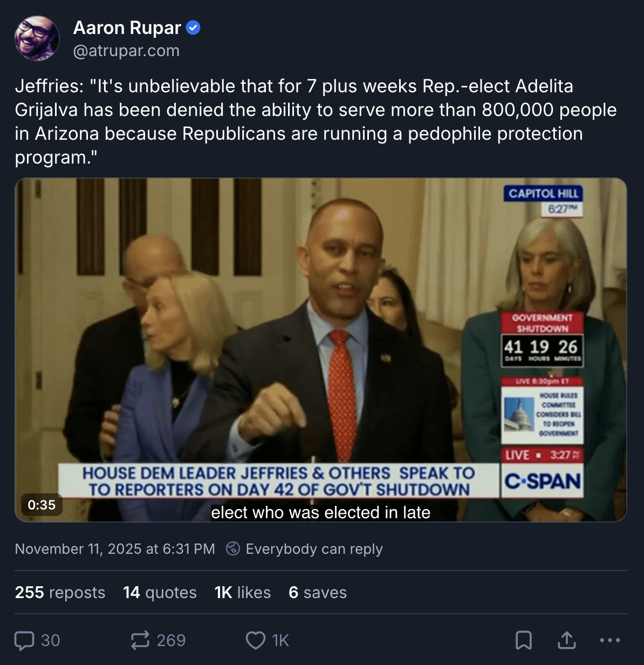Viewport: 644px width, 665px height.
Task: Click the blue verified badge
Action: point(193,28)
